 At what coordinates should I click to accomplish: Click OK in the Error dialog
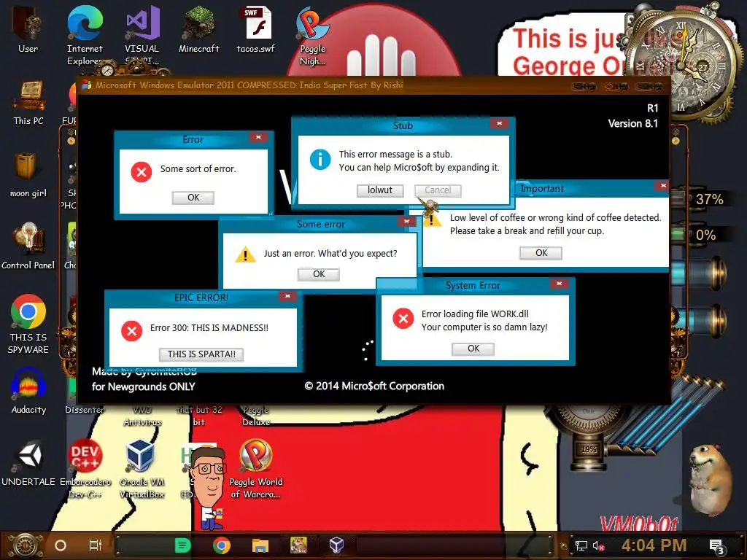[x=193, y=198]
